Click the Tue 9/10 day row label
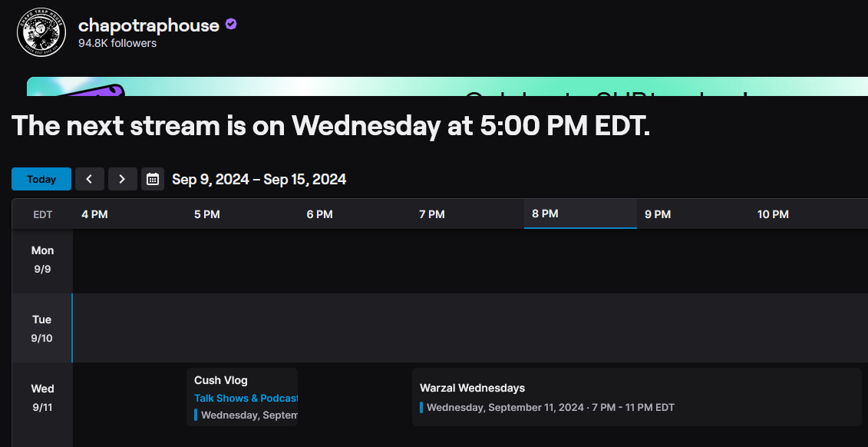868x447 pixels. (x=42, y=328)
